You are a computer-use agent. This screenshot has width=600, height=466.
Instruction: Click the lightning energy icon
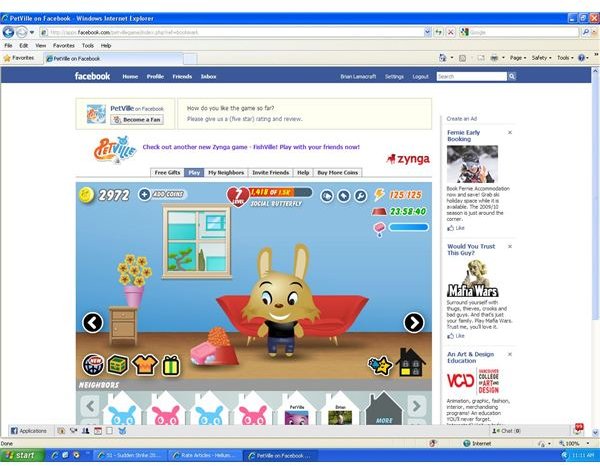379,194
